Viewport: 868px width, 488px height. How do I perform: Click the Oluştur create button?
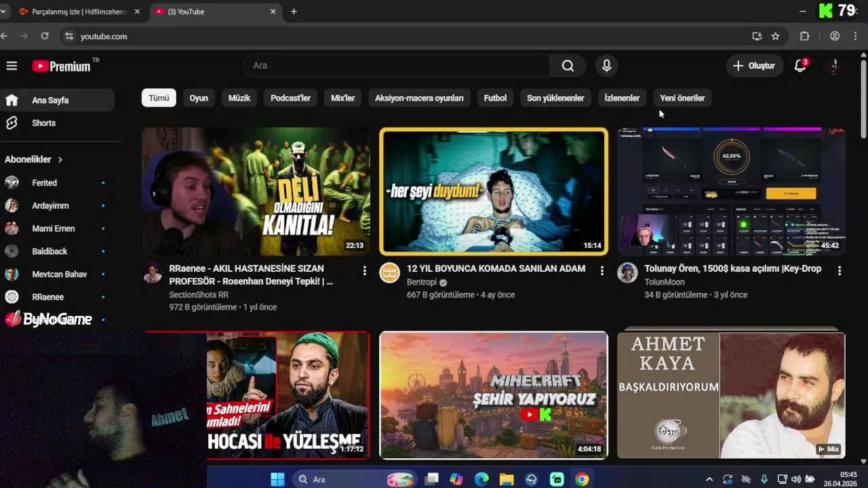coord(753,66)
